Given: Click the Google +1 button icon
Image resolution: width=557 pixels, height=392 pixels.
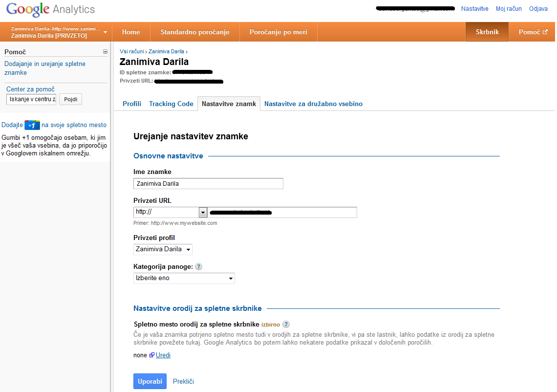Looking at the screenshot, I should click(x=32, y=125).
